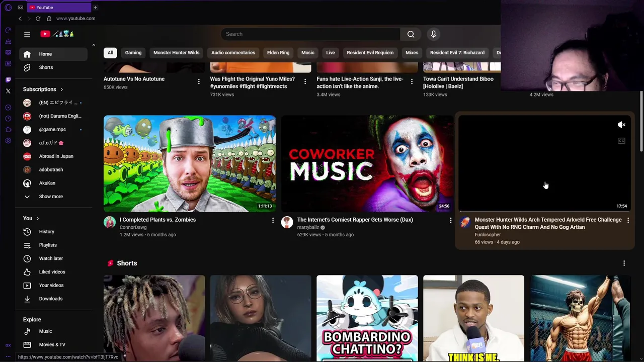Click the page vertical scrollbar
The height and width of the screenshot is (362, 644).
pyautogui.click(x=641, y=121)
